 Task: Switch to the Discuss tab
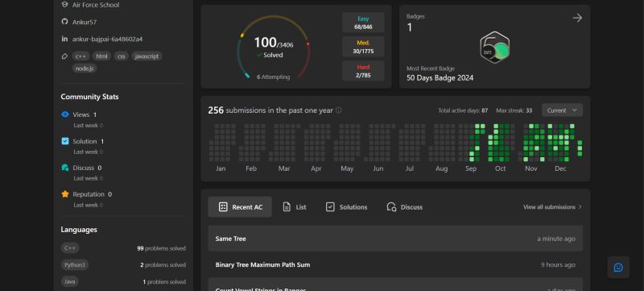click(x=405, y=206)
